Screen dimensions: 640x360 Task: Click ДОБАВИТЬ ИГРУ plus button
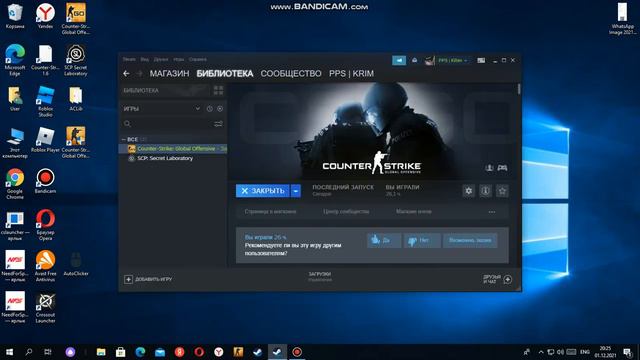pos(148,279)
